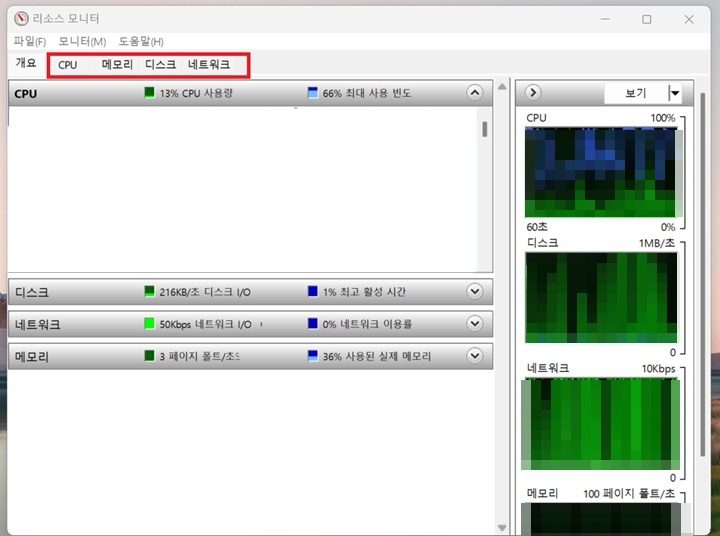Click the 3 페이지 폴트/초 text
720x536 pixels.
click(199, 356)
